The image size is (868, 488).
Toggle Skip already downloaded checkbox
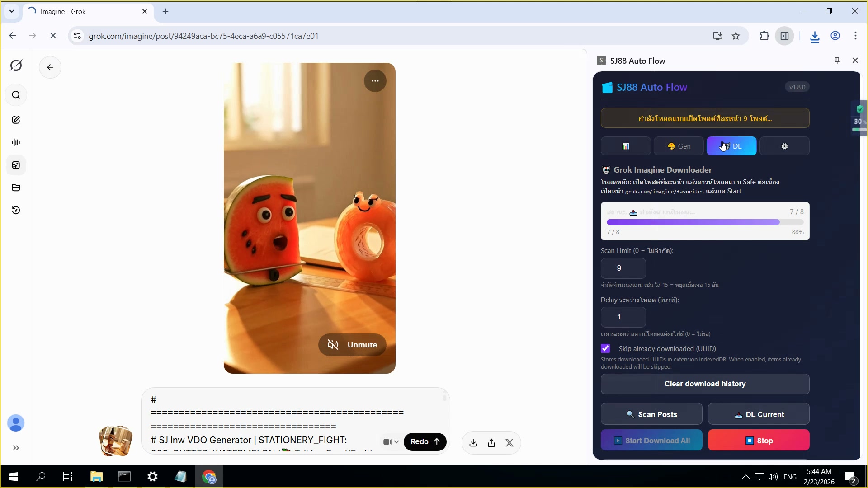pyautogui.click(x=605, y=348)
